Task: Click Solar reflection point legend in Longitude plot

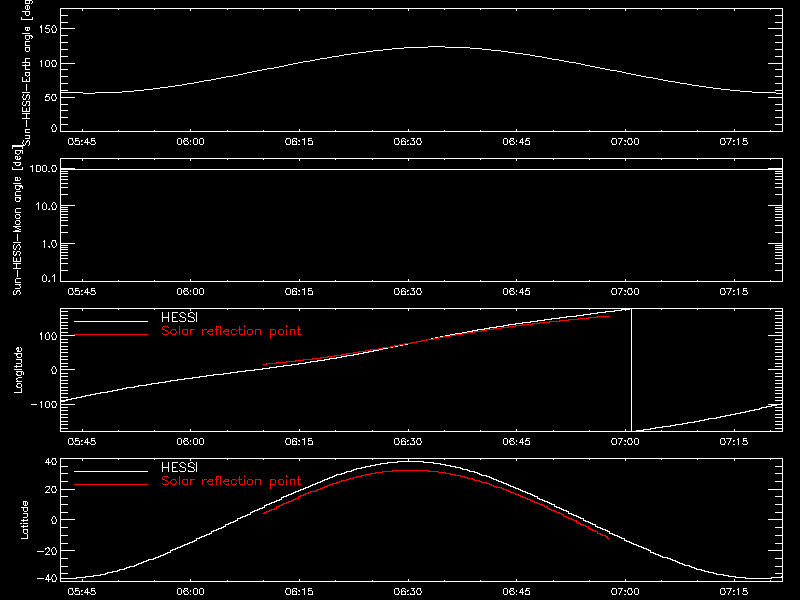Action: pyautogui.click(x=231, y=331)
